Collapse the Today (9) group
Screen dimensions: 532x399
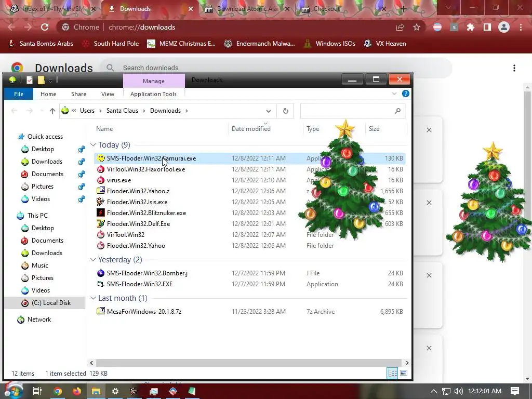click(x=93, y=145)
